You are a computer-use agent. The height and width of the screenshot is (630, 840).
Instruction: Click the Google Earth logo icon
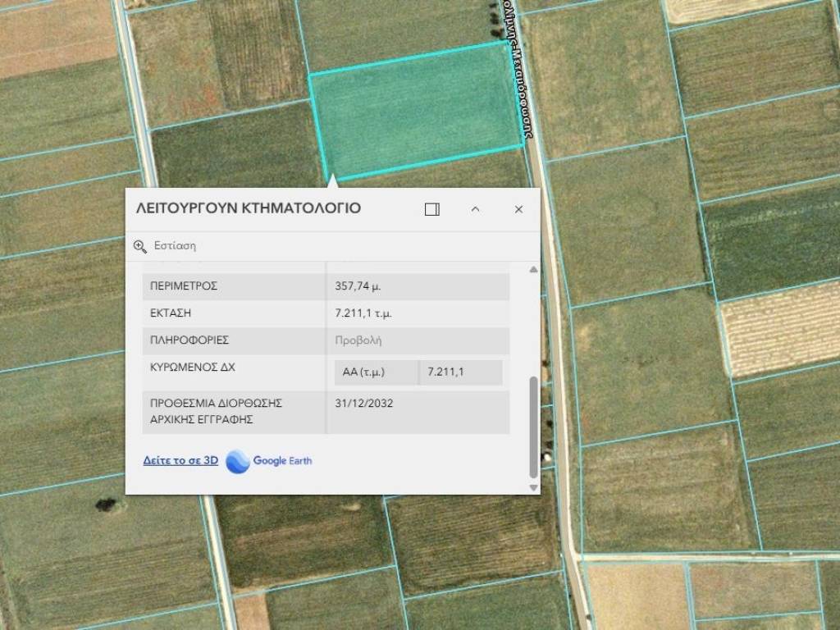[237, 461]
